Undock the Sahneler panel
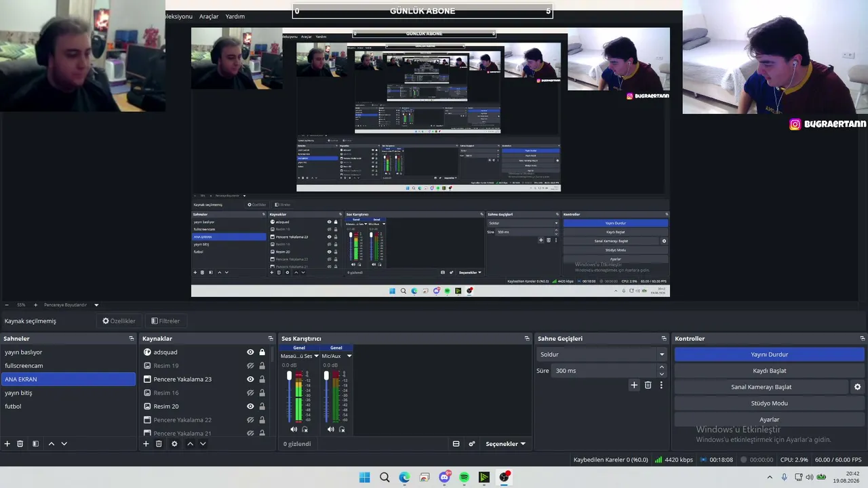The height and width of the screenshot is (488, 868). (x=132, y=338)
